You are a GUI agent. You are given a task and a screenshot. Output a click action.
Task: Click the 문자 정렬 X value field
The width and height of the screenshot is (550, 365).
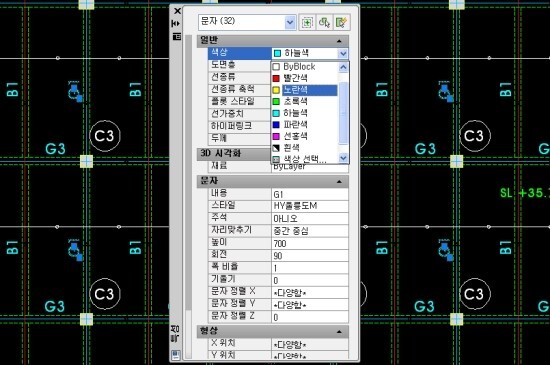click(x=310, y=292)
